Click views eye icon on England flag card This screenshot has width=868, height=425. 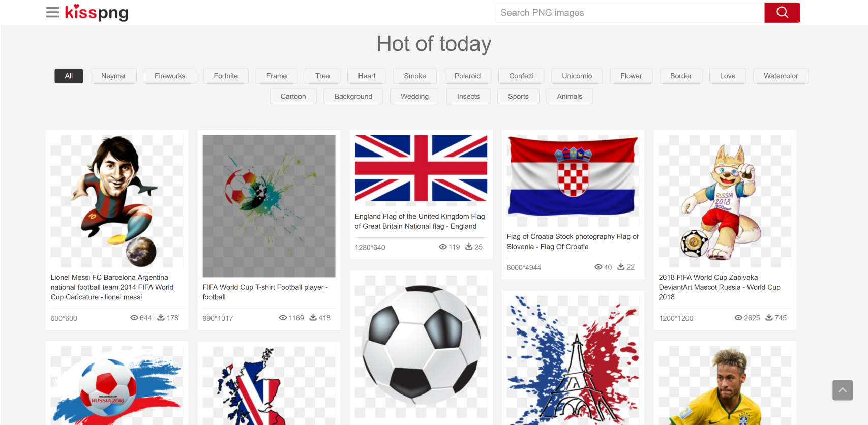click(x=443, y=247)
